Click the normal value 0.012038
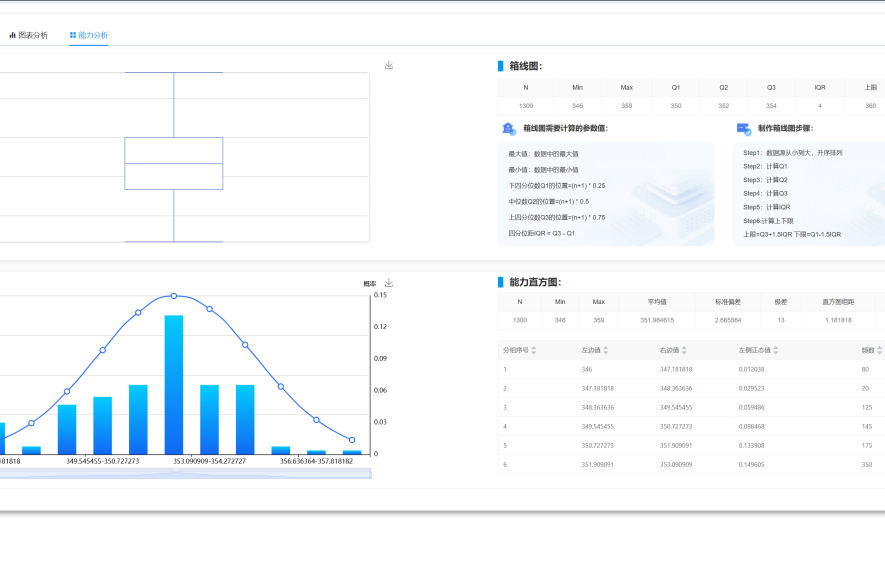Image resolution: width=885 pixels, height=588 pixels. 751,370
